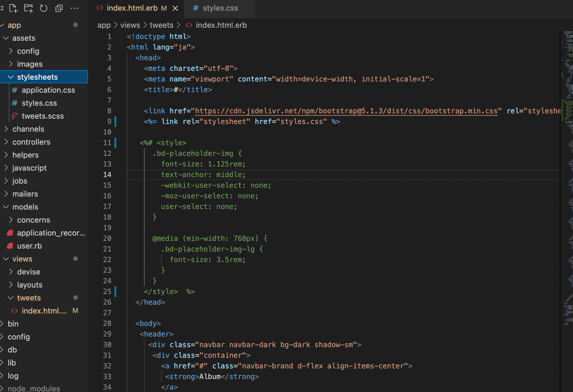Expand the jobs folder
The width and height of the screenshot is (573, 392).
(x=6, y=181)
